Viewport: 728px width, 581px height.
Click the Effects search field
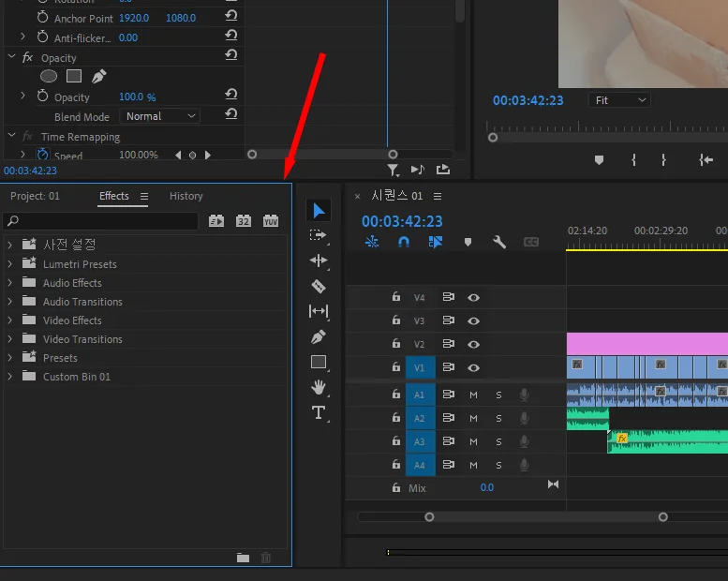coord(101,220)
